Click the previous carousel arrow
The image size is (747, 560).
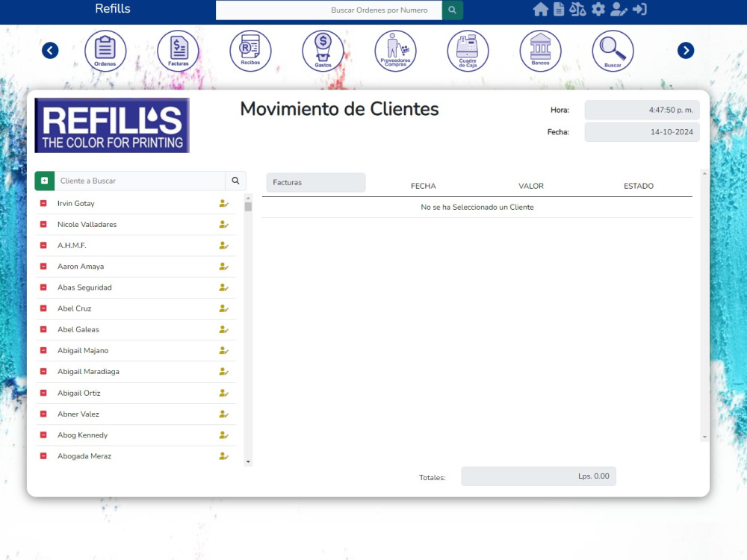point(50,51)
